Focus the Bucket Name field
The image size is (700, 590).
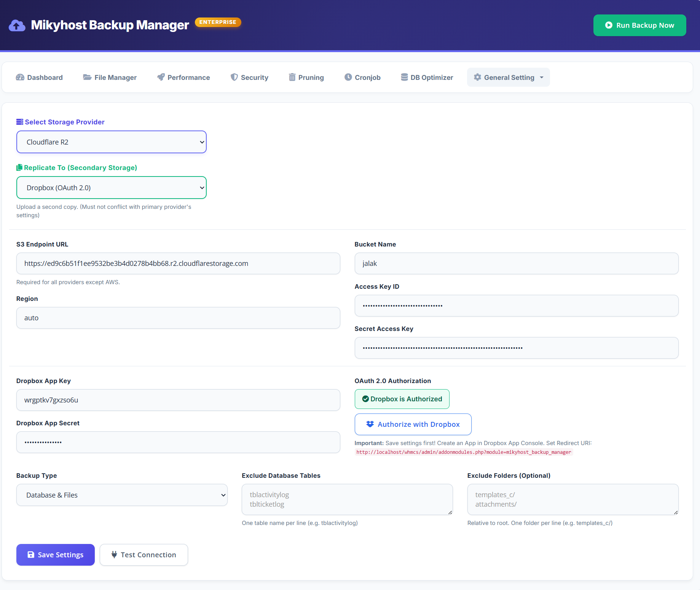point(517,263)
